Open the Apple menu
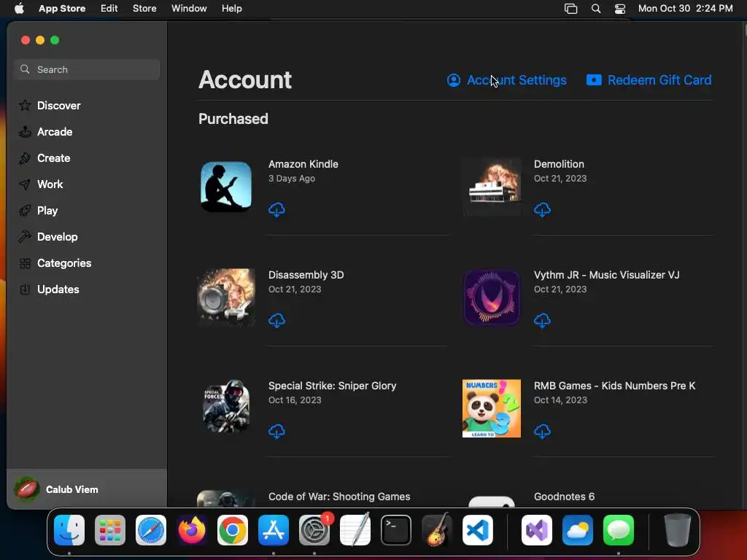The image size is (747, 560). pyautogui.click(x=19, y=9)
